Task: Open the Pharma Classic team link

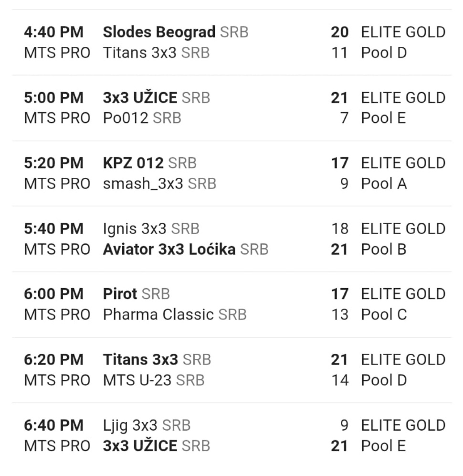Action: [158, 315]
